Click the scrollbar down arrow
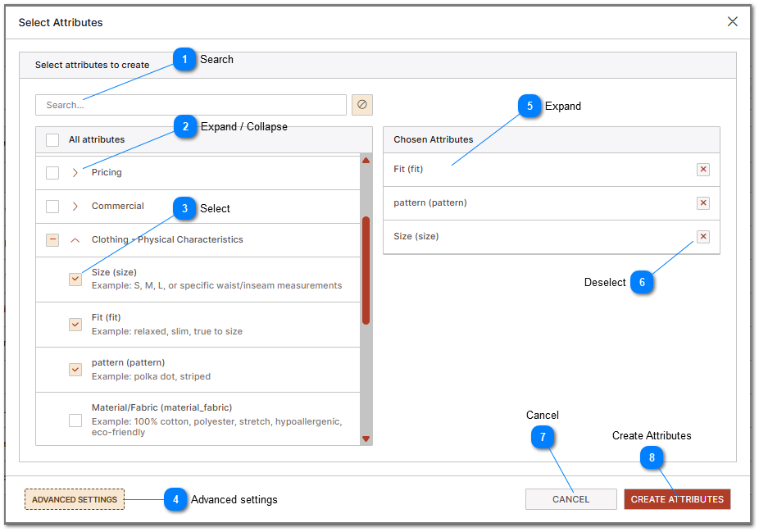 pos(366,440)
